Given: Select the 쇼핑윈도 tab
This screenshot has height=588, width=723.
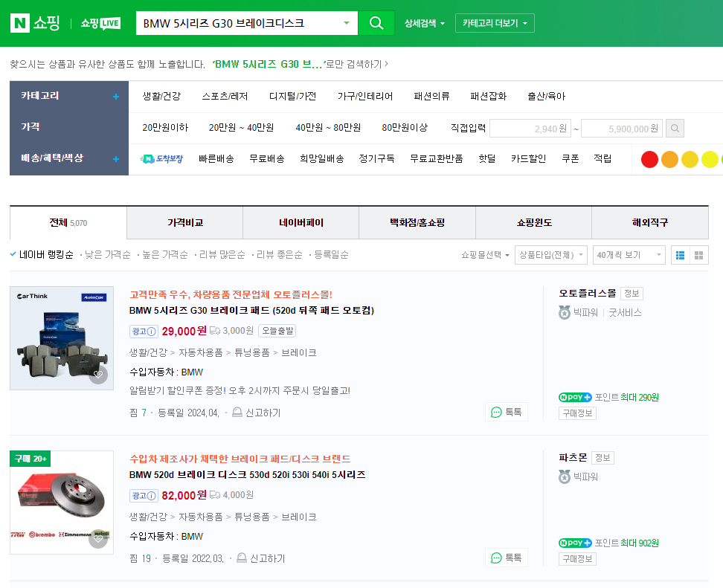Looking at the screenshot, I should pyautogui.click(x=534, y=222).
